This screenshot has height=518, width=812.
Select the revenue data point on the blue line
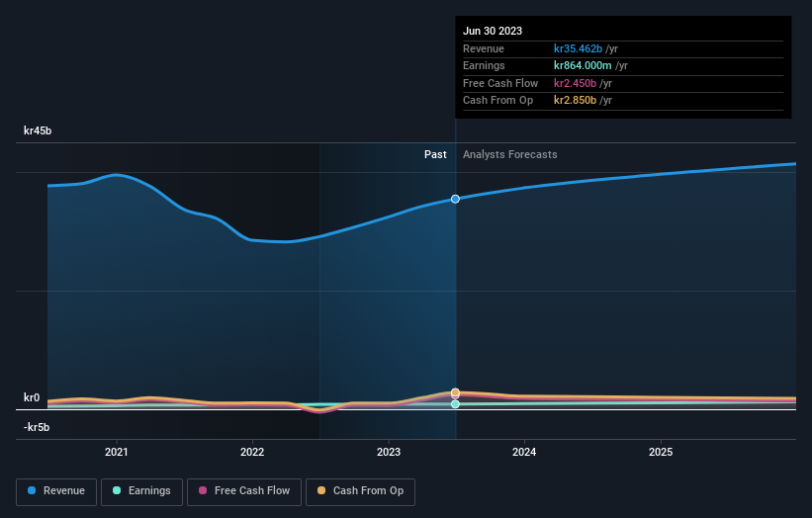[x=455, y=199]
